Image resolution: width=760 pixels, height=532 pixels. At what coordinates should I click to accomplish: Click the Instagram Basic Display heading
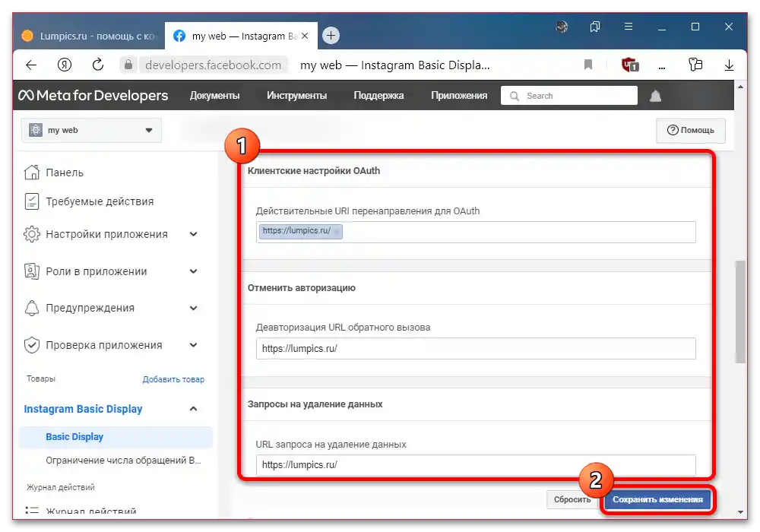(x=83, y=409)
